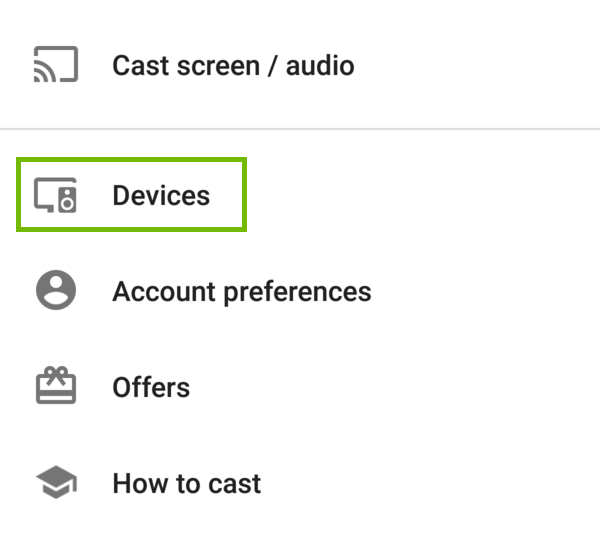The width and height of the screenshot is (600, 546).
Task: Open Account preferences
Action: (x=242, y=292)
